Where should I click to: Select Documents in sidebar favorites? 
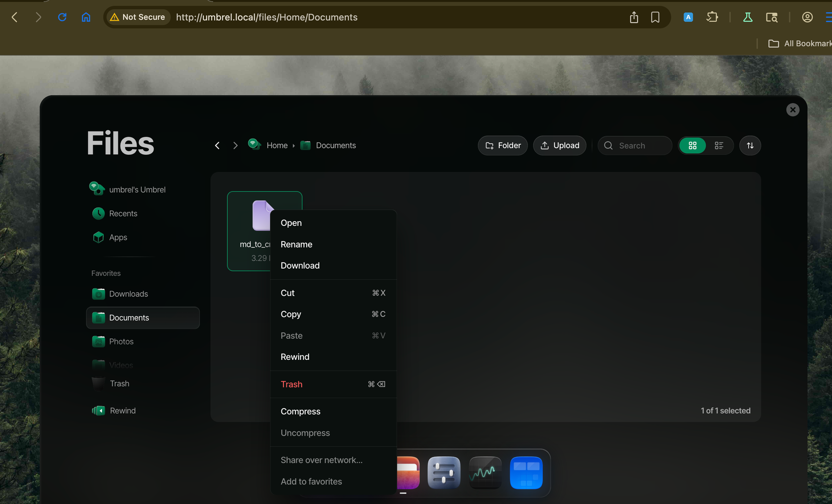point(143,318)
